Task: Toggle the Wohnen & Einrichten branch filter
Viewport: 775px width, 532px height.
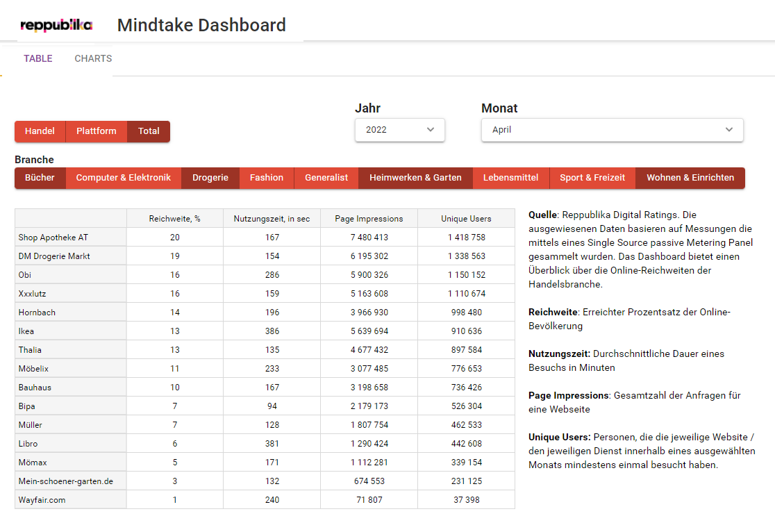Action: click(690, 178)
